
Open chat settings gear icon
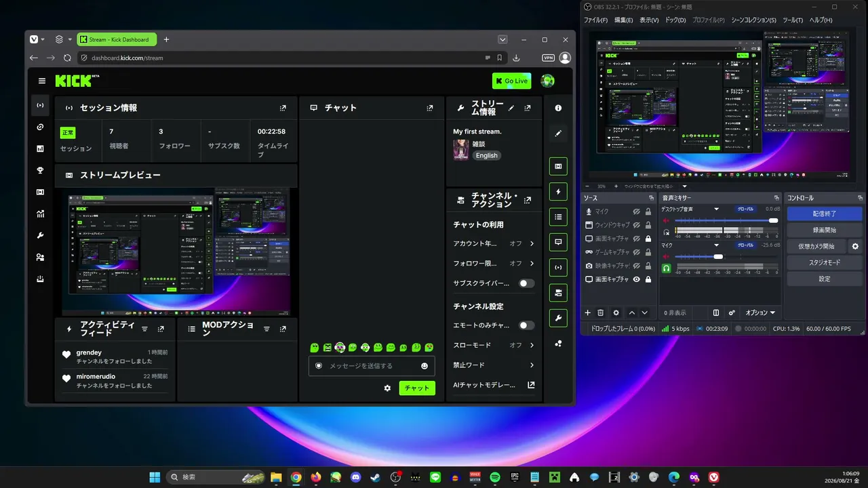(x=387, y=388)
